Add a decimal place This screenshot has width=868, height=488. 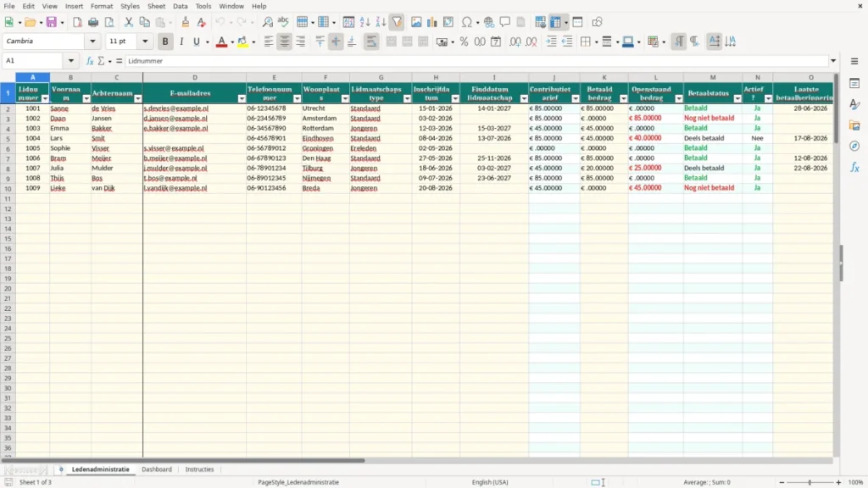pyautogui.click(x=515, y=42)
